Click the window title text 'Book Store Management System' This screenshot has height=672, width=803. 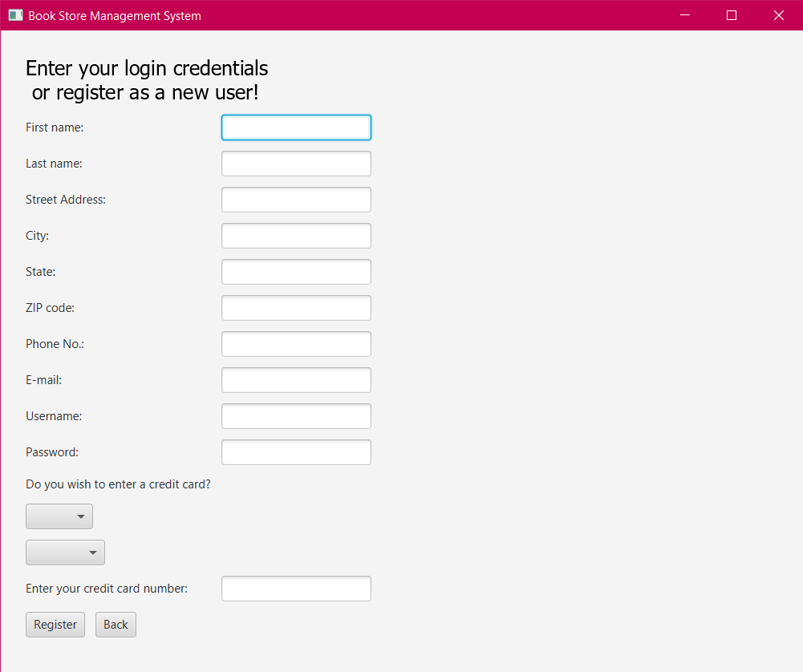point(115,16)
